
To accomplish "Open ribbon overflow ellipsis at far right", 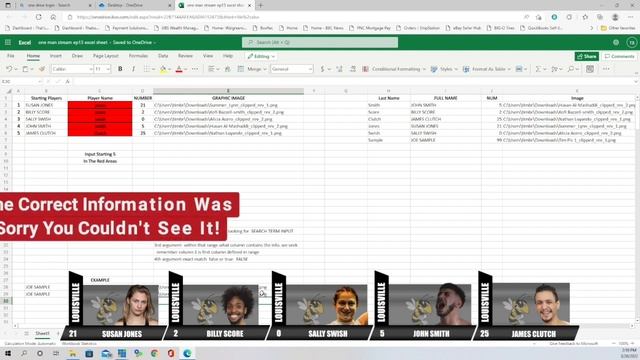I will [606, 69].
